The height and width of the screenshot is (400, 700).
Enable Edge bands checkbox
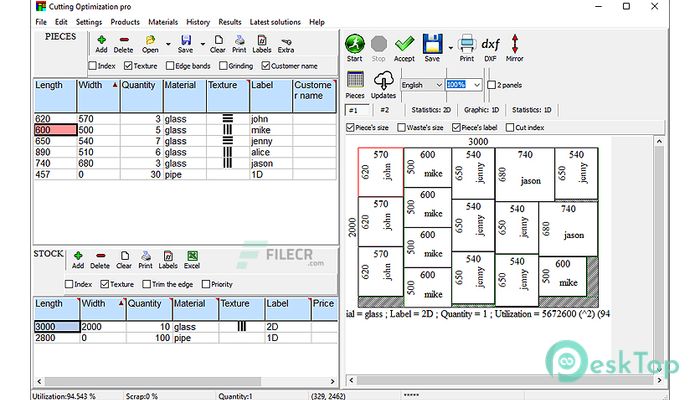[170, 66]
